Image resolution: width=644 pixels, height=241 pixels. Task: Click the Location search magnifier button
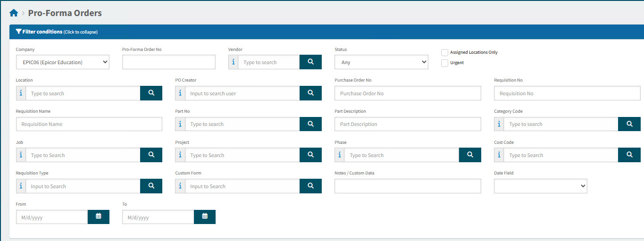151,93
